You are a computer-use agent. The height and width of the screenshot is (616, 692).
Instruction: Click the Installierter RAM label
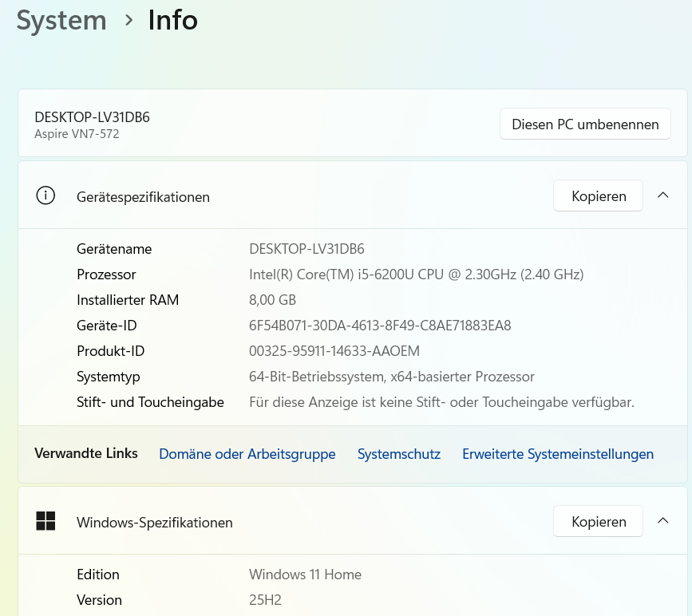[128, 300]
